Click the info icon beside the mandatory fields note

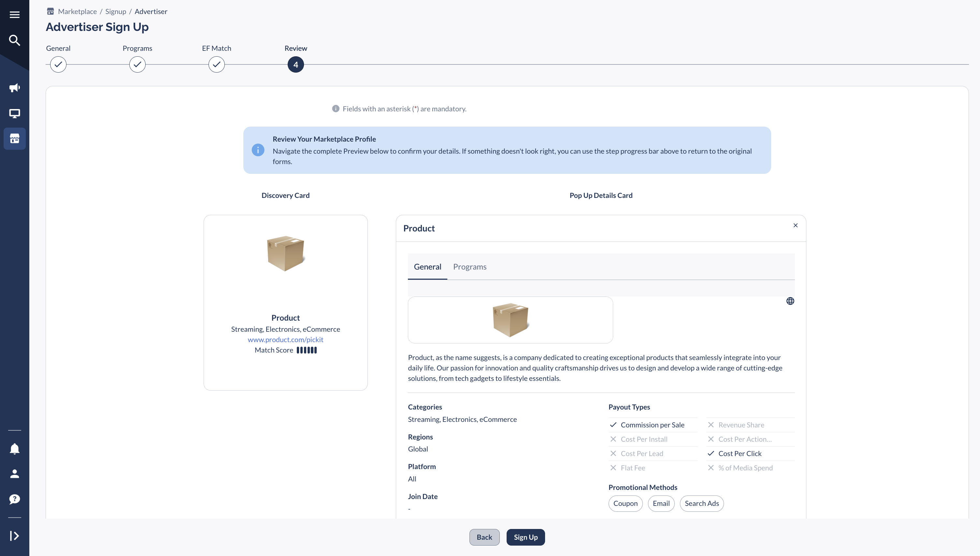click(336, 109)
